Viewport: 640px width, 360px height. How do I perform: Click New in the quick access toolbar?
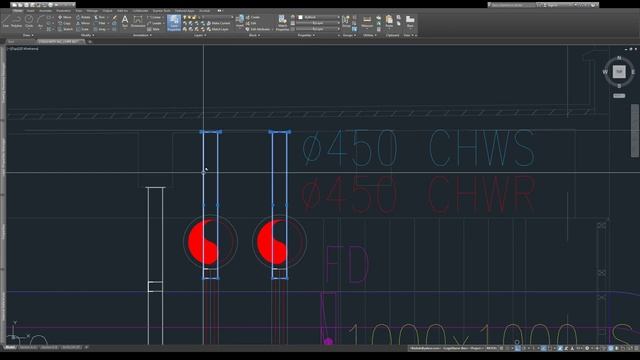click(x=15, y=5)
